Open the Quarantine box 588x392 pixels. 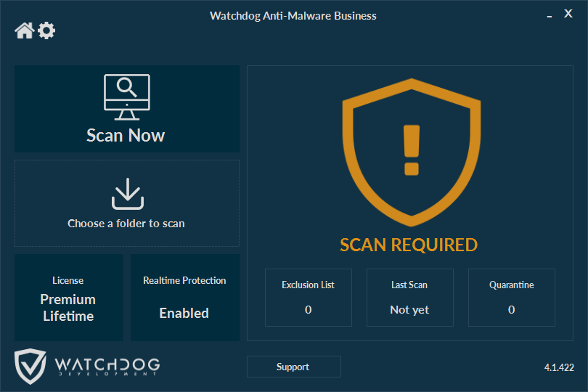[512, 298]
